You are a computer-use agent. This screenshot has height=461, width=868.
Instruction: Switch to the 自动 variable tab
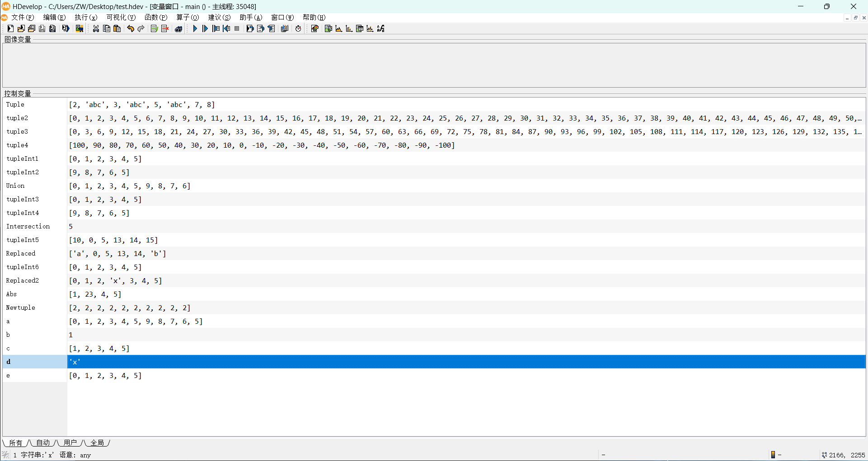tap(43, 442)
